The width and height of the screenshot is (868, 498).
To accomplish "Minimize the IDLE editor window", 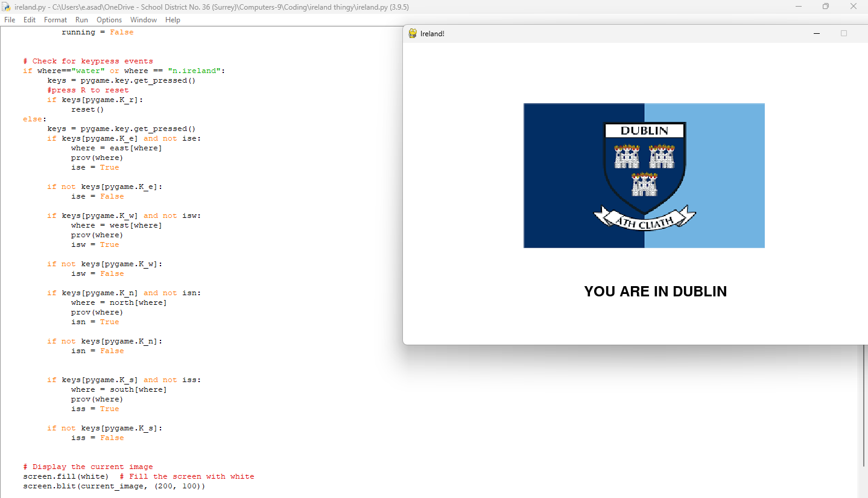I will (799, 6).
